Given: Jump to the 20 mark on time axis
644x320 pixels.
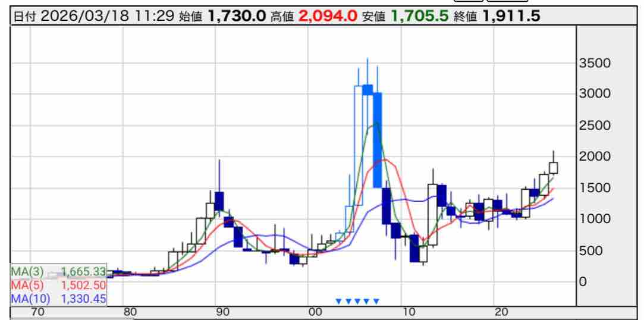Looking at the screenshot, I should click(x=501, y=312).
